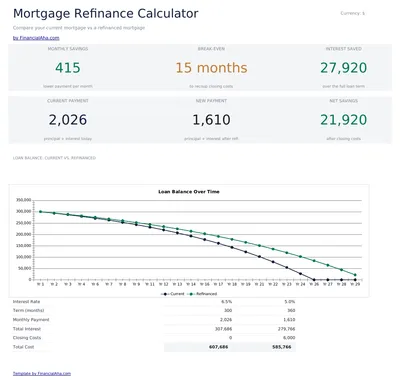
Task: Click the 350,000 y-axis label on chart
Action: tap(24, 200)
